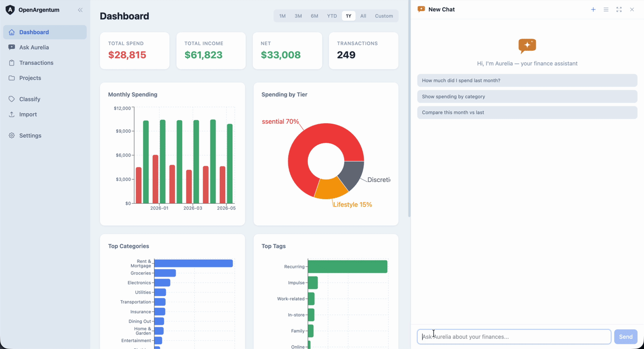Show All time range
This screenshot has width=644, height=349.
point(363,16)
